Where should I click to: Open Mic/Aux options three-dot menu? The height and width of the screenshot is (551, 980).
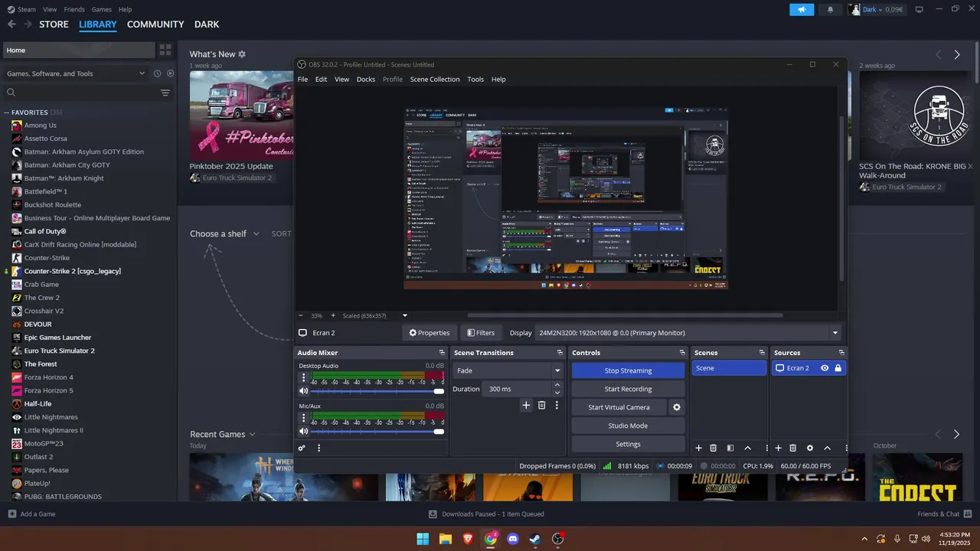click(x=303, y=418)
